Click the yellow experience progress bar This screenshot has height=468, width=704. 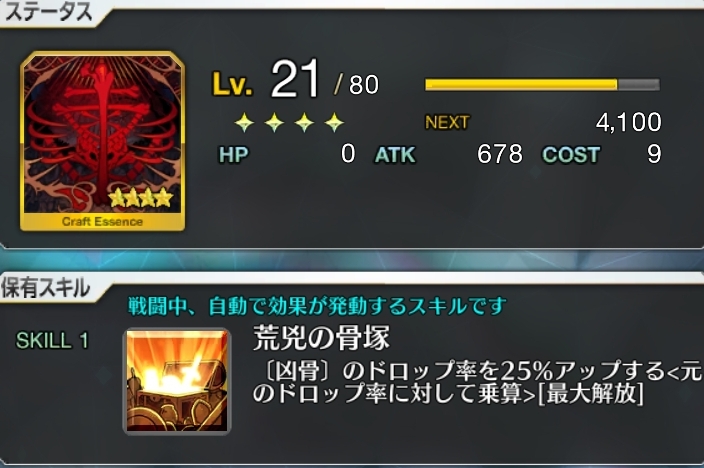click(x=542, y=84)
